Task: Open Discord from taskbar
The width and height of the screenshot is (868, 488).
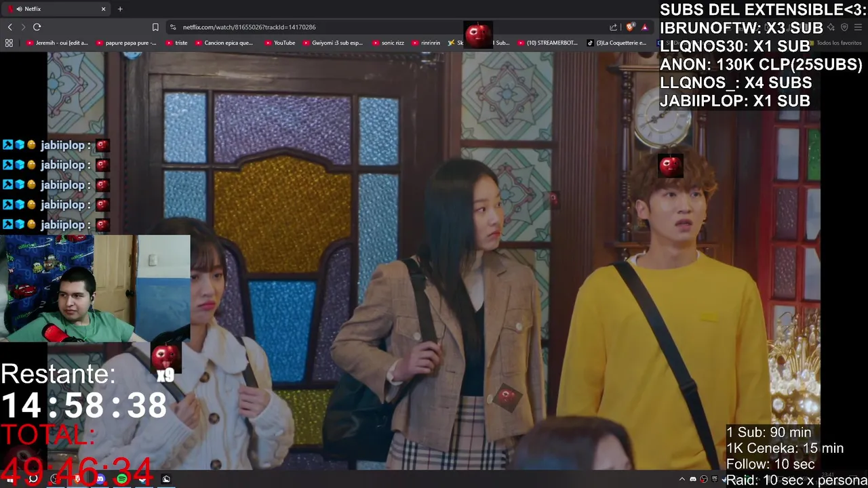Action: coord(100,479)
